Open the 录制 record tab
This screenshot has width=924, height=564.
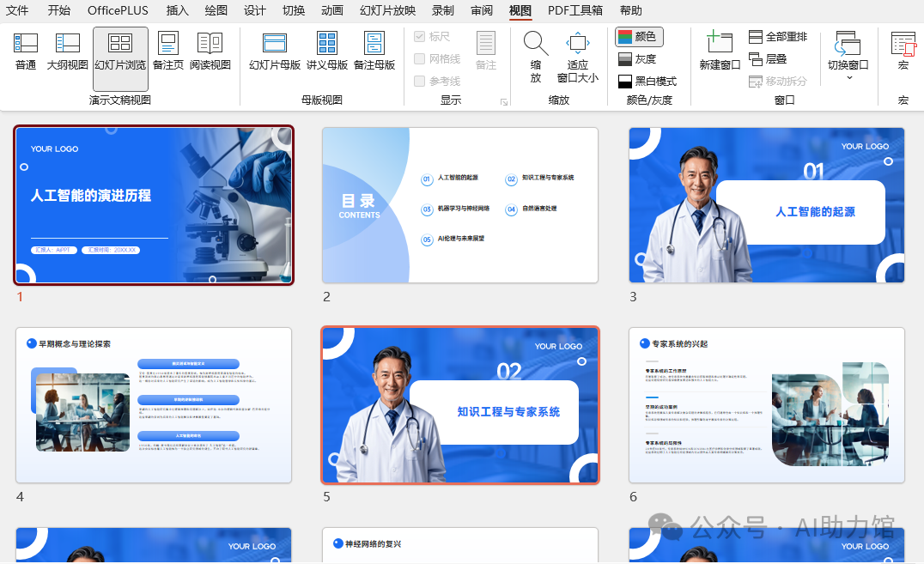pyautogui.click(x=442, y=10)
